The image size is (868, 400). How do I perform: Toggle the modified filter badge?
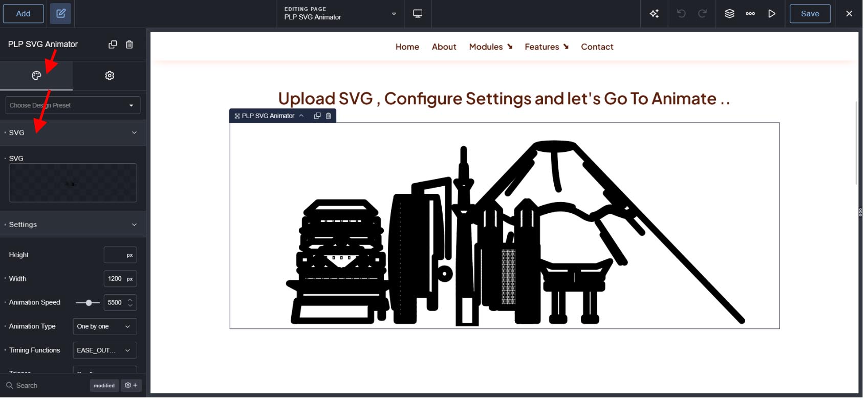(104, 386)
